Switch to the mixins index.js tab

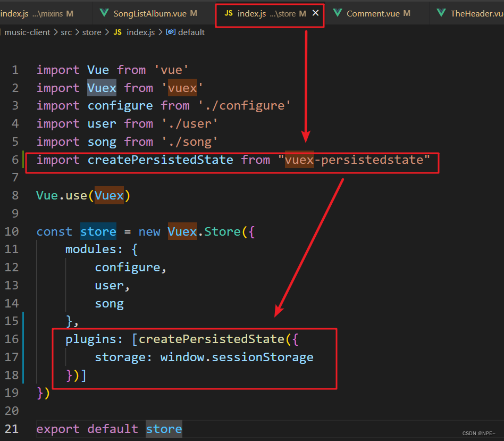click(37, 13)
